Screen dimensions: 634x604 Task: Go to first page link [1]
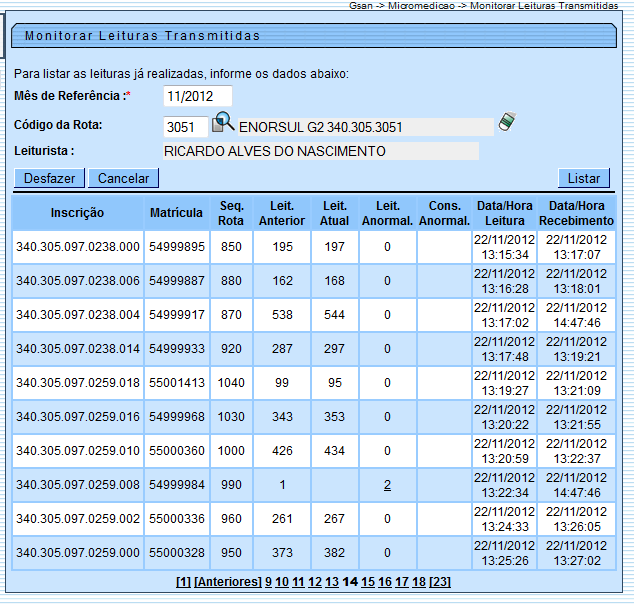(x=183, y=582)
